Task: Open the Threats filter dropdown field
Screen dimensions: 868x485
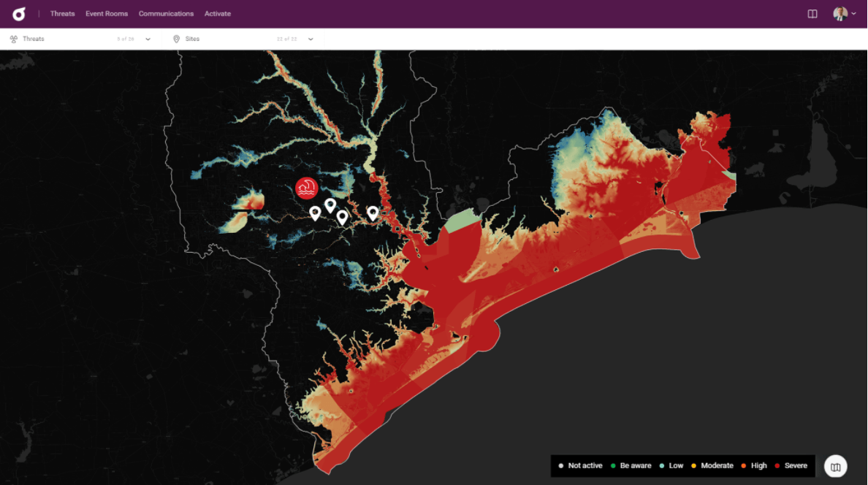Action: click(80, 39)
